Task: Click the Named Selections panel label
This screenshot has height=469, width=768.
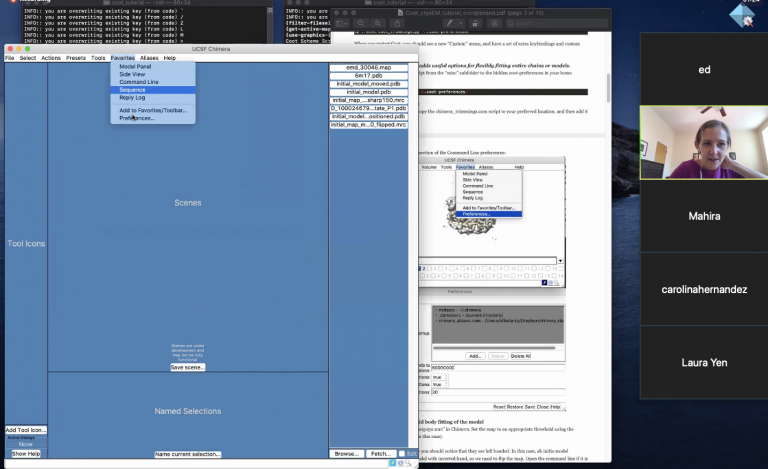Action: 188,411
